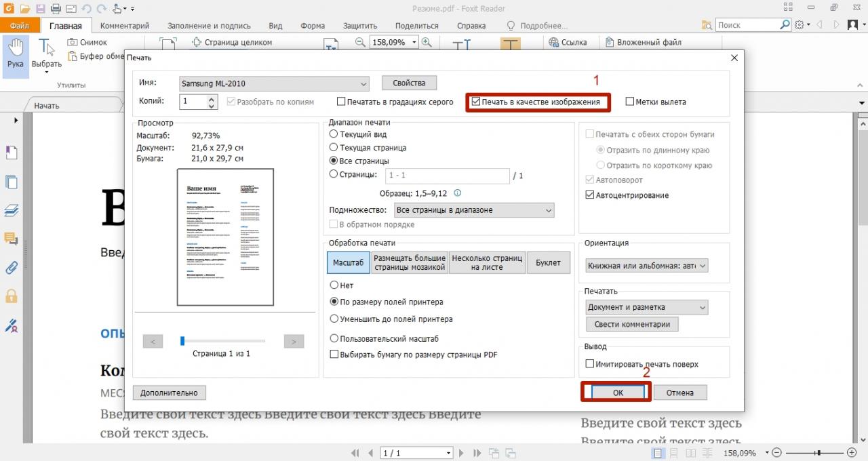Click the page preview slider handle
Image resolution: width=868 pixels, height=461 pixels.
[x=182, y=341]
